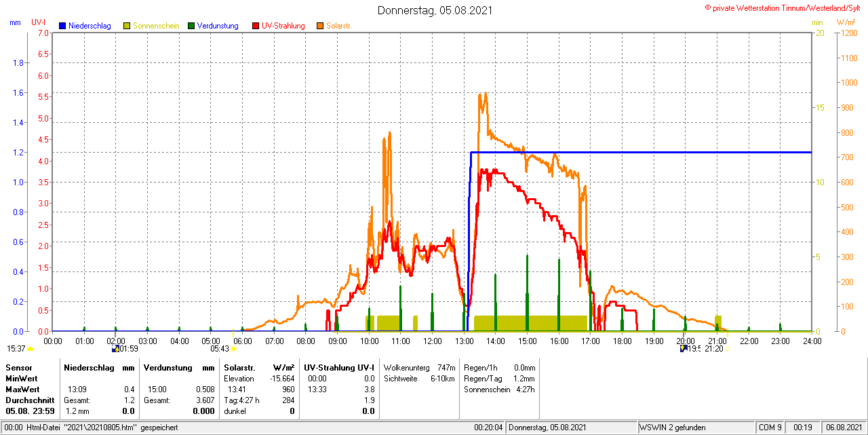The image size is (868, 435).
Task: Click WSWIN 2 gefunden in status bar
Action: [673, 428]
